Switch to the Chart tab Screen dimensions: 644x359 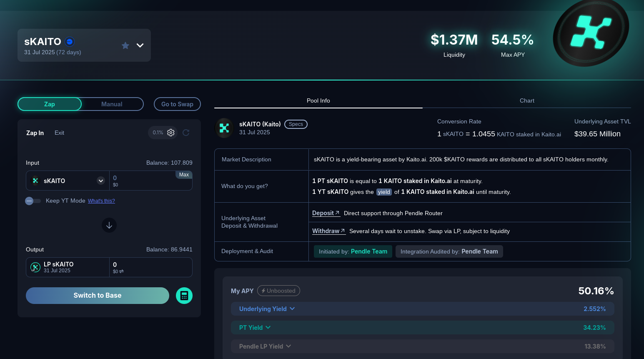[526, 100]
